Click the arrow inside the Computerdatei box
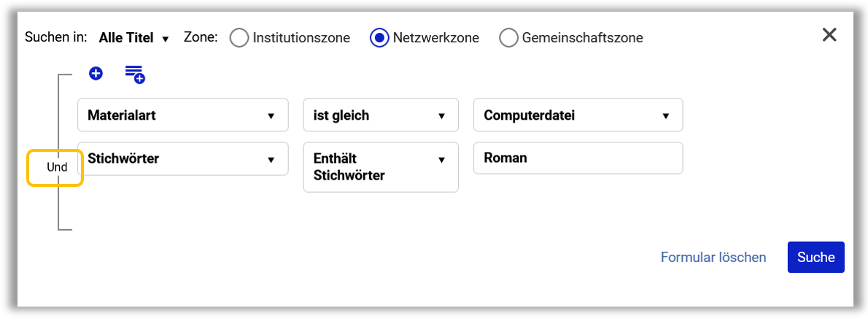 (x=665, y=116)
